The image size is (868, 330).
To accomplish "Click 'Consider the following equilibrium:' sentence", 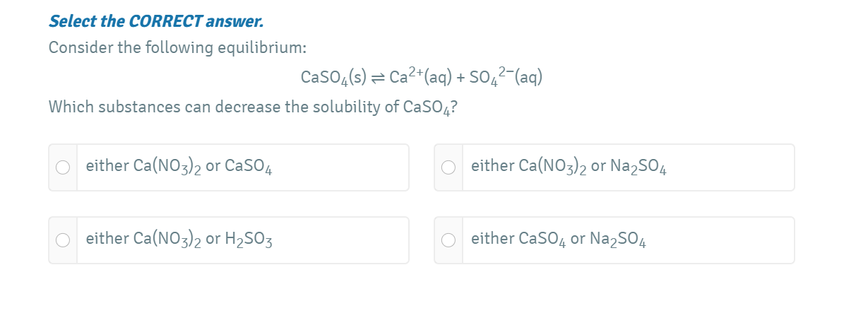I will (177, 48).
